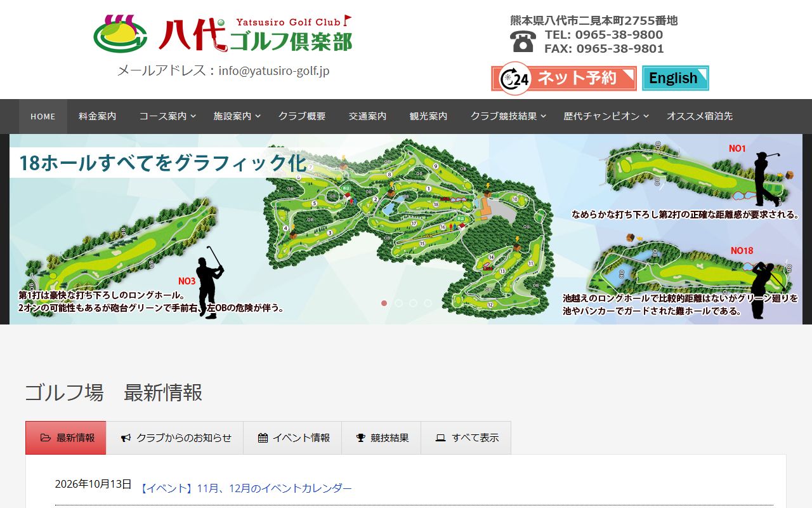Image resolution: width=812 pixels, height=508 pixels.
Task: Open the 料金案内 menu item
Action: point(98,116)
